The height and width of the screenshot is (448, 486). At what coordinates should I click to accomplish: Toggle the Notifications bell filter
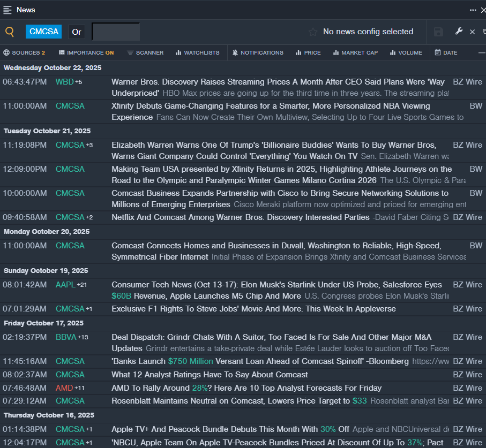pos(258,52)
